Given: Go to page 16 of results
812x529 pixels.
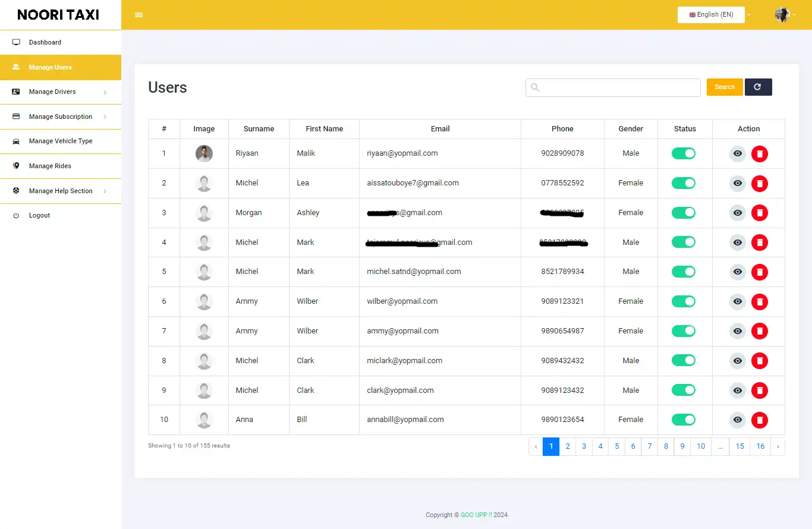Looking at the screenshot, I should click(x=760, y=446).
